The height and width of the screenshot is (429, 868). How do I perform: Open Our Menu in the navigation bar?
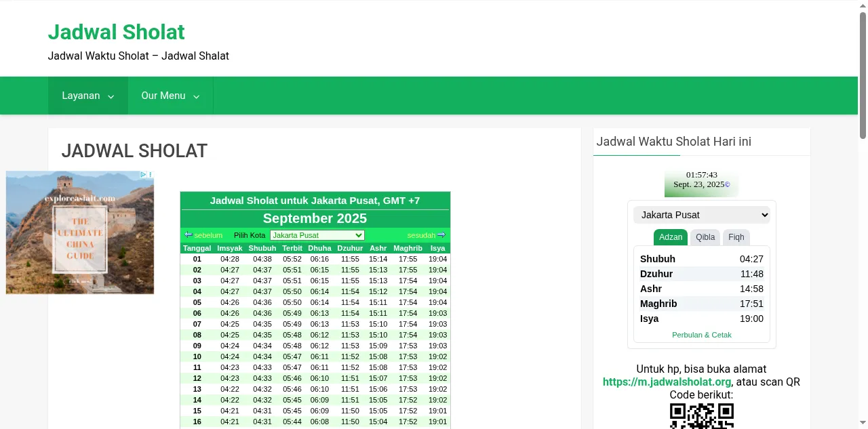pos(170,96)
